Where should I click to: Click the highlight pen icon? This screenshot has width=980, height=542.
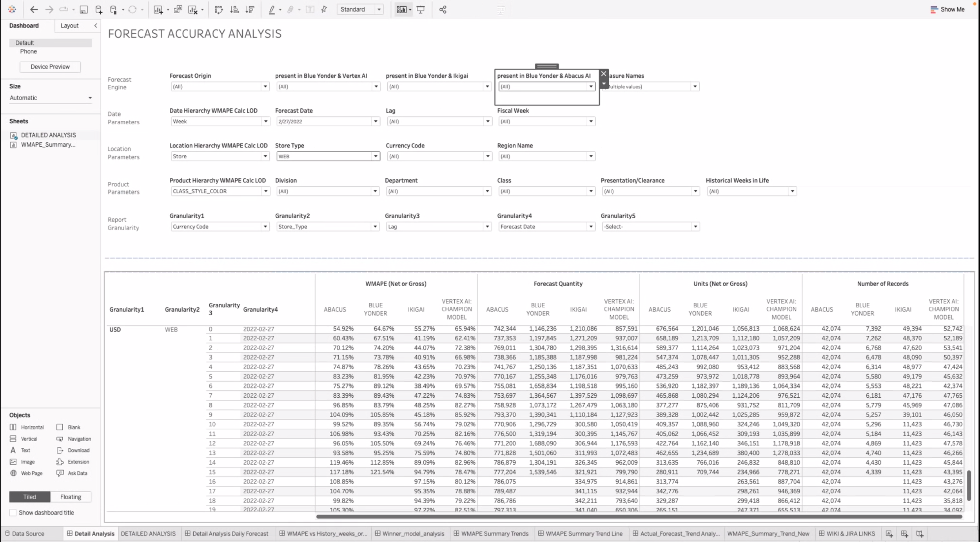pyautogui.click(x=272, y=9)
